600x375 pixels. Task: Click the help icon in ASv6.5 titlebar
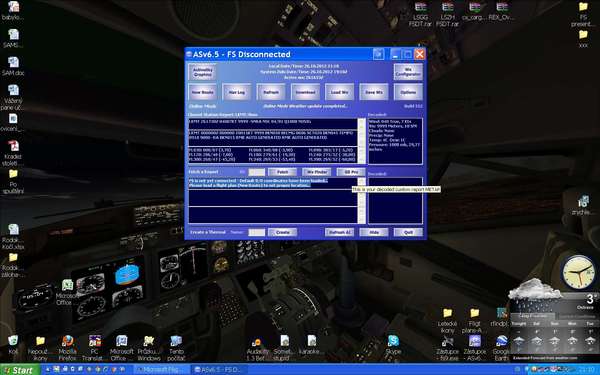tap(378, 54)
